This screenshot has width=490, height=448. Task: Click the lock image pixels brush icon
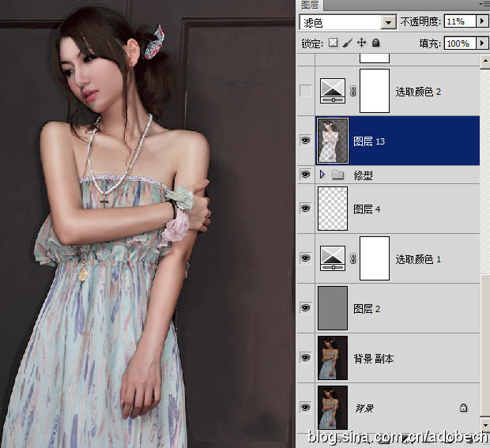[348, 43]
